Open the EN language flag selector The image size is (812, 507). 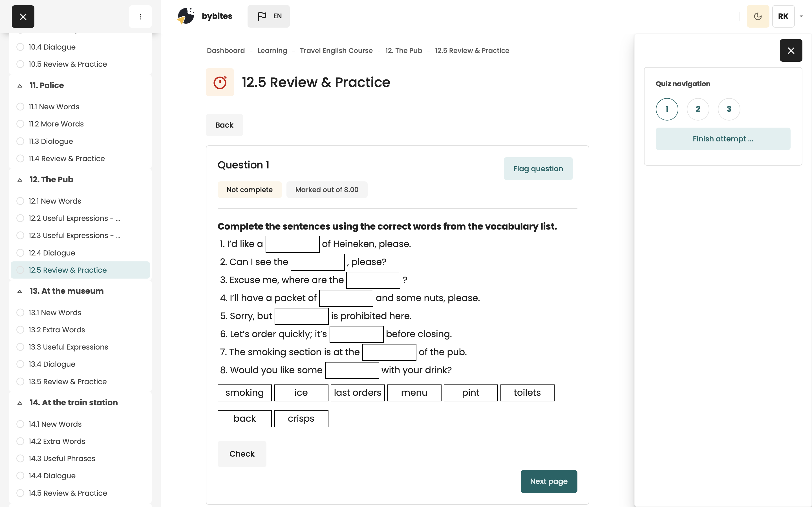coord(268,16)
